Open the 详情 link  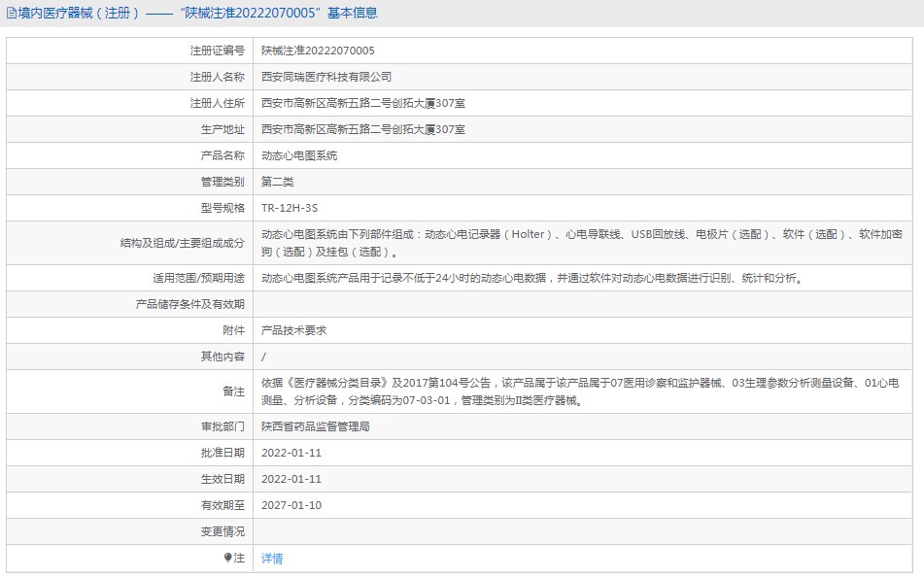[x=272, y=558]
